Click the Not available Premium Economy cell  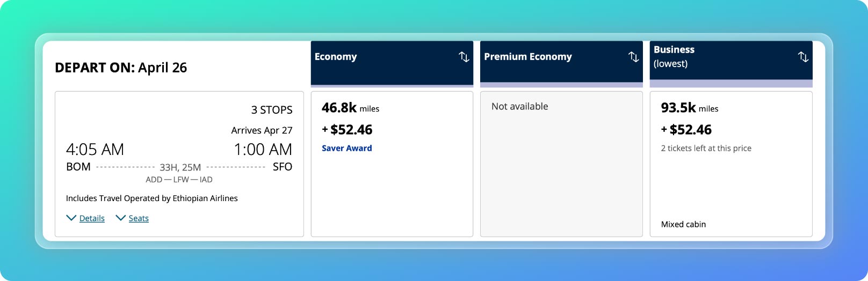click(x=561, y=164)
